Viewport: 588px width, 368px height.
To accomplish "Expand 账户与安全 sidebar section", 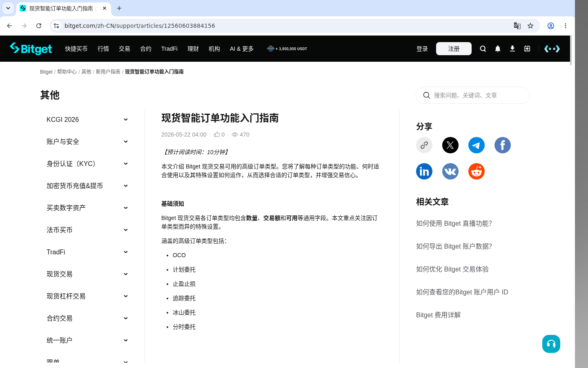I will pos(87,141).
